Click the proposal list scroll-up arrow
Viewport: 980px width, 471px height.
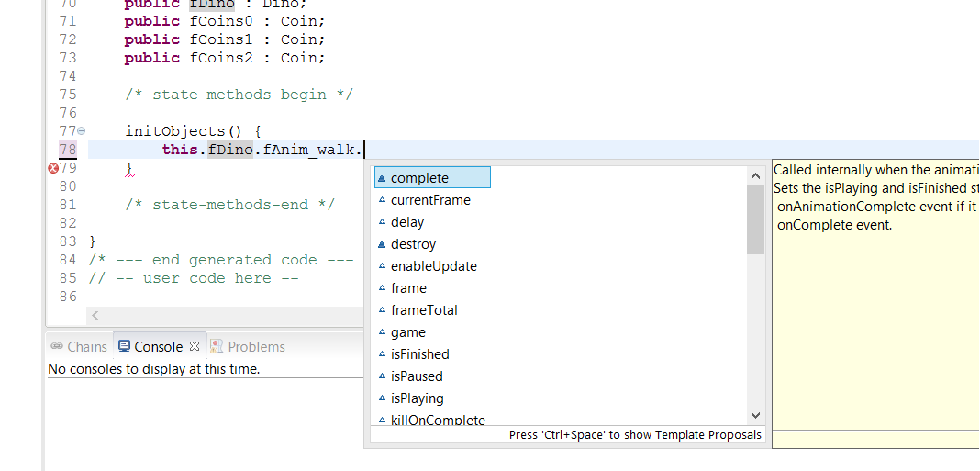[755, 177]
